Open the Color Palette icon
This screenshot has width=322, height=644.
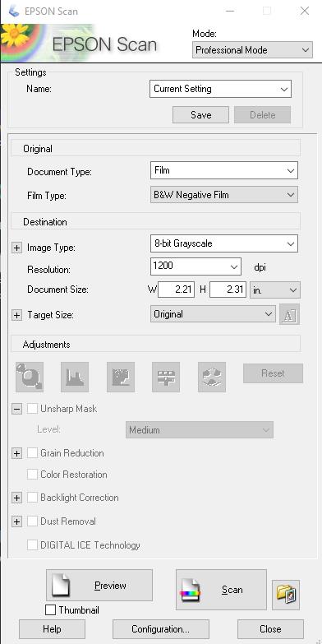coord(212,377)
